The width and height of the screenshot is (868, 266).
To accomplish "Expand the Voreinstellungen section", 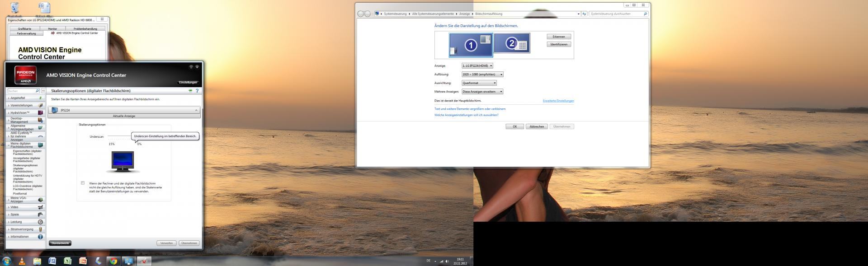I will click(x=25, y=105).
